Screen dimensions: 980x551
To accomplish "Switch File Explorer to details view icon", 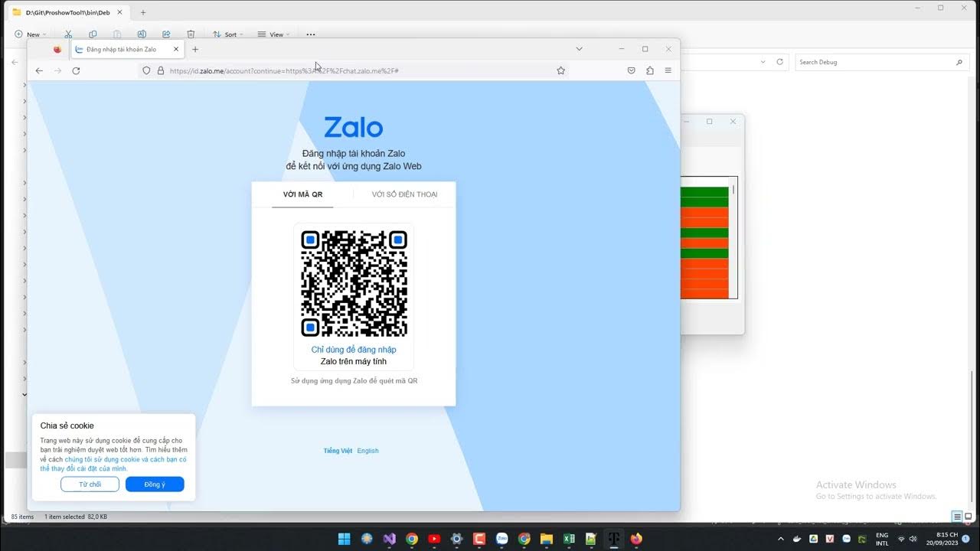I will tap(957, 517).
